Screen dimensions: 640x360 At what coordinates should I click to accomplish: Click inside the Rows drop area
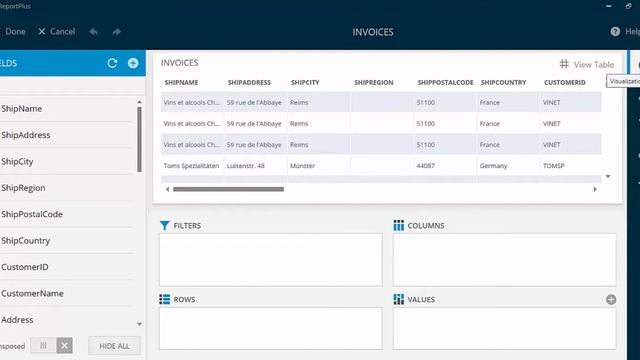coord(271,329)
